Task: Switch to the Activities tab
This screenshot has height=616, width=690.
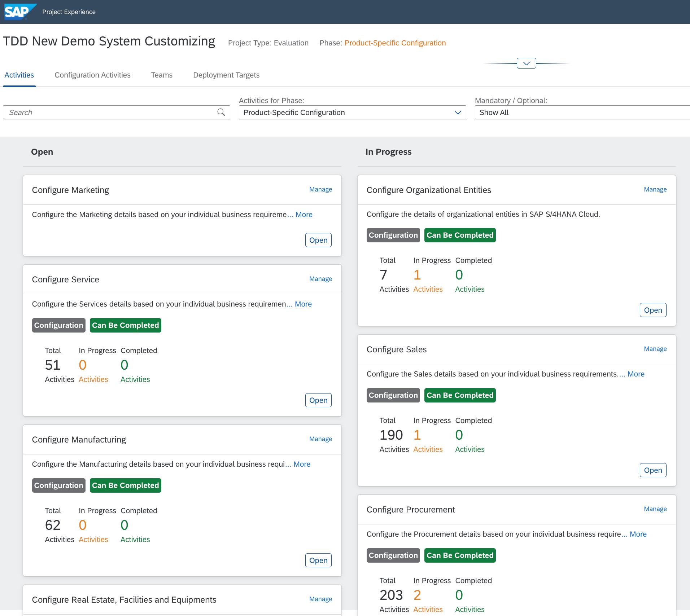Action: pyautogui.click(x=19, y=75)
